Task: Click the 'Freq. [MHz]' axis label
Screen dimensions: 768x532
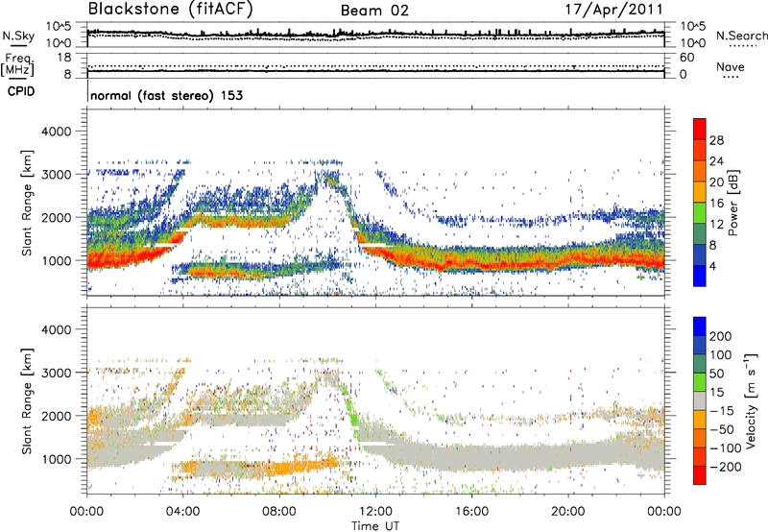Action: pyautogui.click(x=18, y=64)
